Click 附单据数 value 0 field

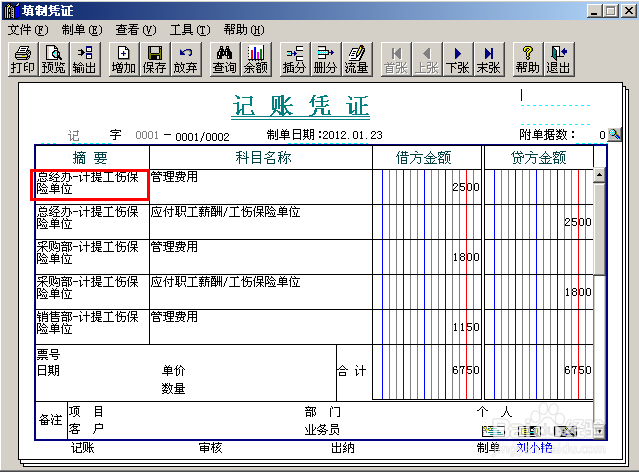click(x=602, y=135)
